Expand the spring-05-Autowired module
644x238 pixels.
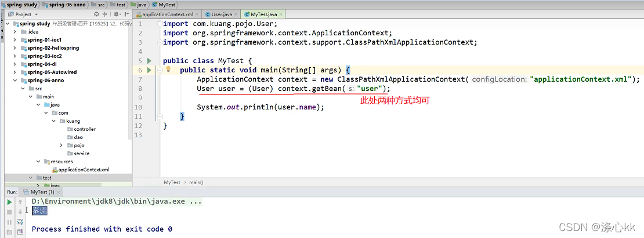click(15, 72)
